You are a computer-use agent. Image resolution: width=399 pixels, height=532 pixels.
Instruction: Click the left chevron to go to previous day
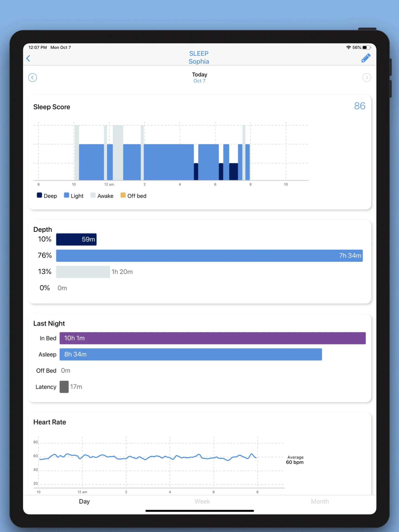pos(33,78)
